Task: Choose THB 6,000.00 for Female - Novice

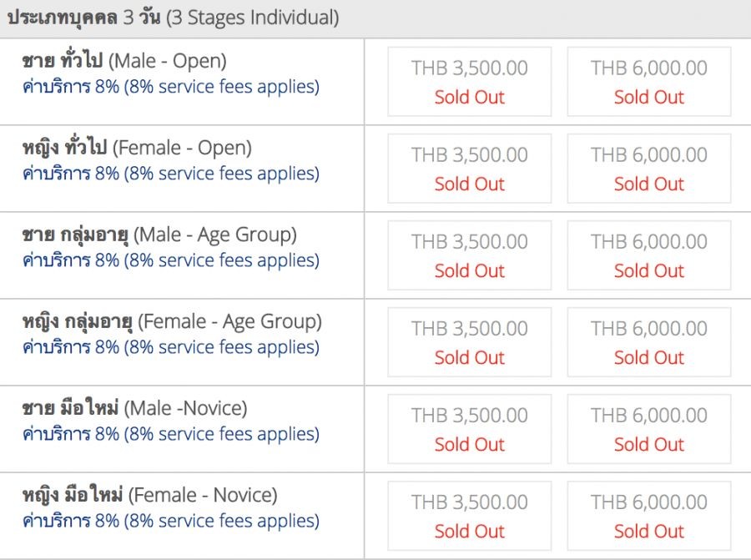Action: coord(649,516)
